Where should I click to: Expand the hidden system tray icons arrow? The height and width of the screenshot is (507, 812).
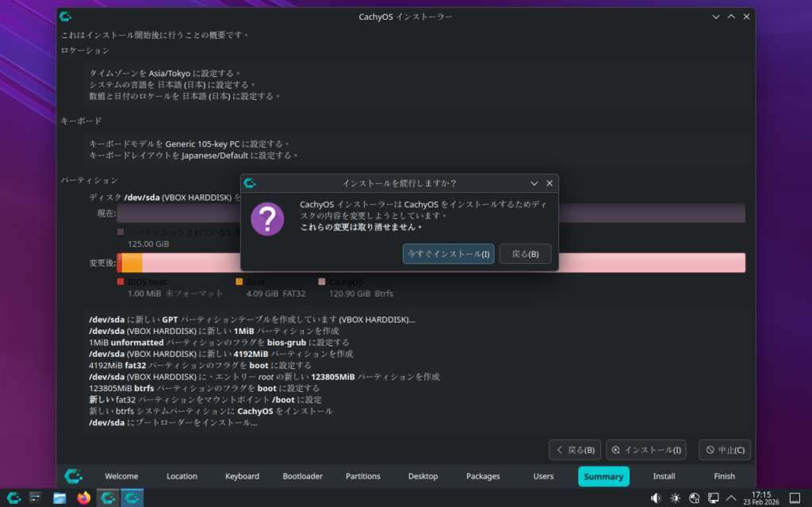731,497
